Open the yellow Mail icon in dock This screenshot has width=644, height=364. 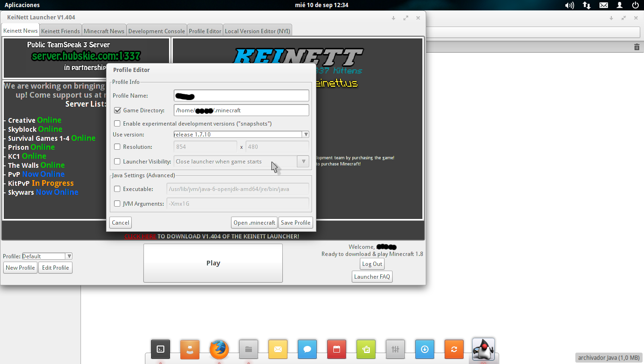tap(278, 349)
